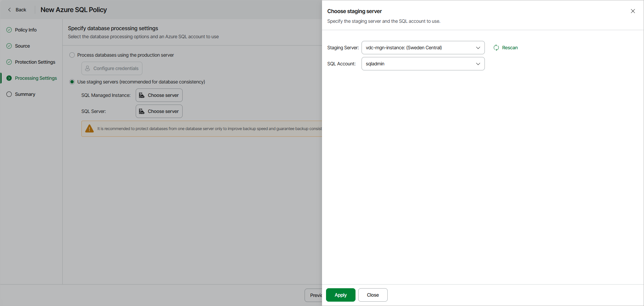Apply the staging server selection
The height and width of the screenshot is (306, 644).
pos(340,295)
